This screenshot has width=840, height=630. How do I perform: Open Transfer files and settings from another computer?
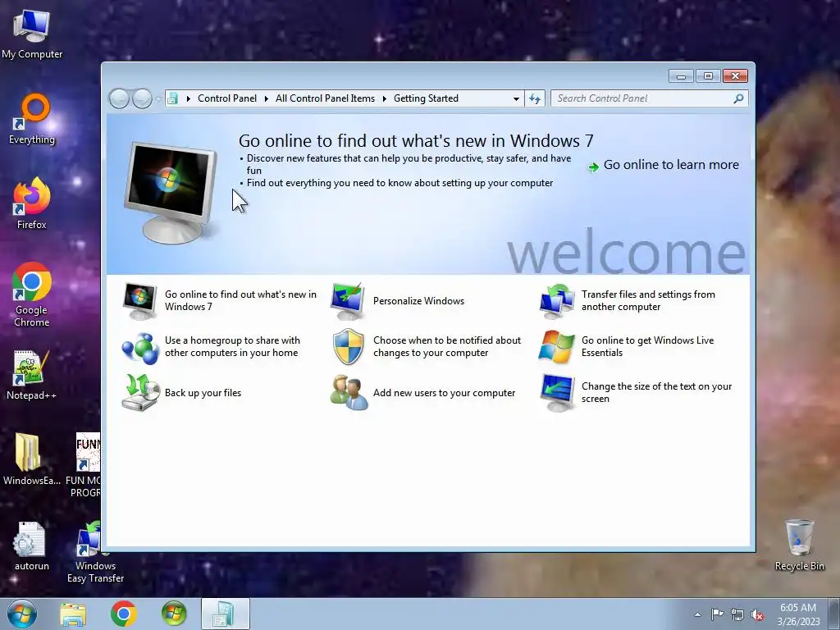click(x=648, y=301)
